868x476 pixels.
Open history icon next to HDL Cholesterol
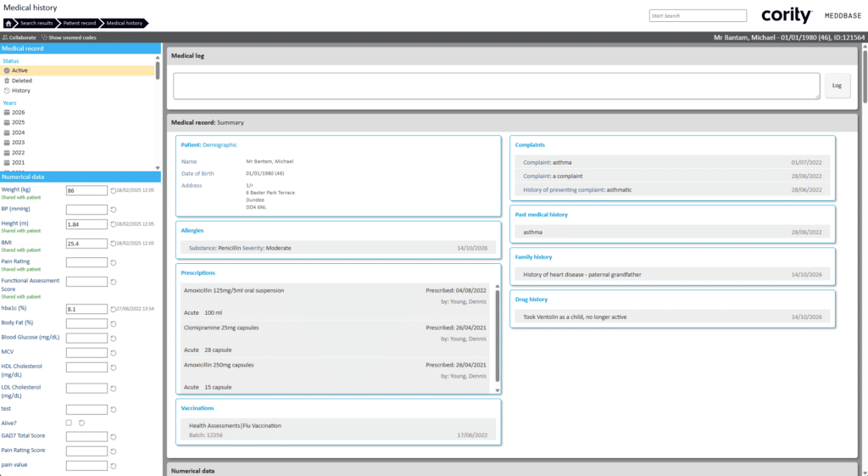pyautogui.click(x=113, y=367)
